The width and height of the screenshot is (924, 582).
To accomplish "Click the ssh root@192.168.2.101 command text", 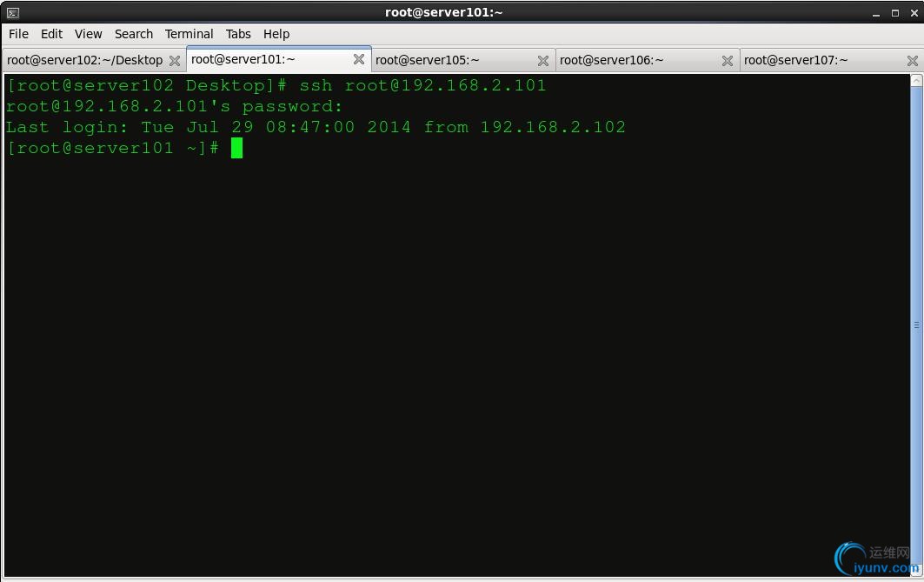I will (422, 85).
